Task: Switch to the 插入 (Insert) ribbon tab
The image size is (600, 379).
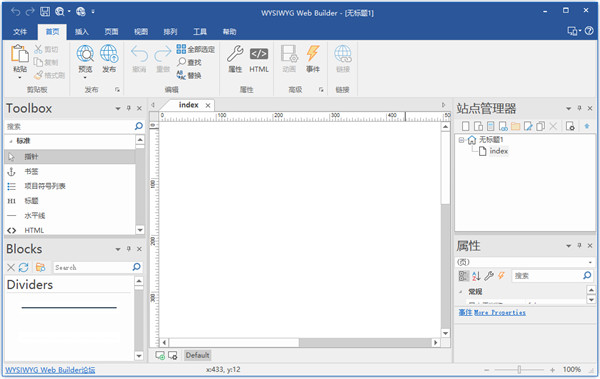Action: (82, 32)
